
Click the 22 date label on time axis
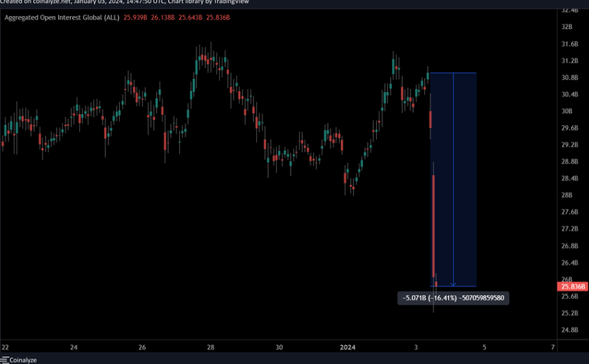(6, 347)
